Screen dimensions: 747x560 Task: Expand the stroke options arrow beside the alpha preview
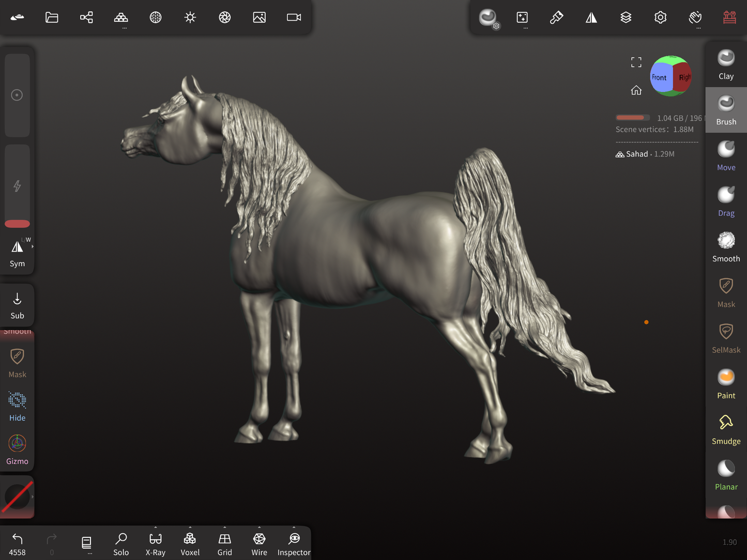click(33, 496)
